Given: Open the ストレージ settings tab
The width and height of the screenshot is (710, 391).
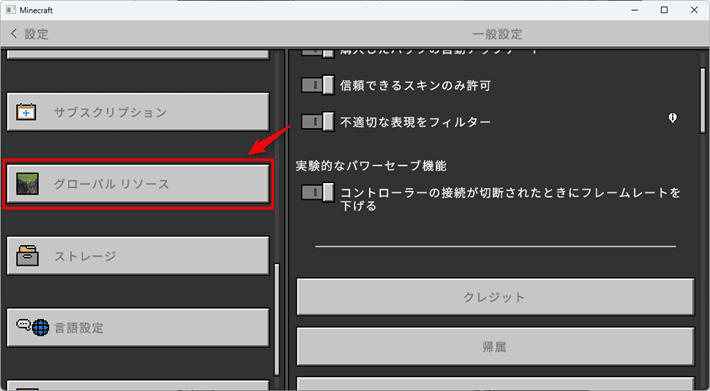Looking at the screenshot, I should pos(138,256).
